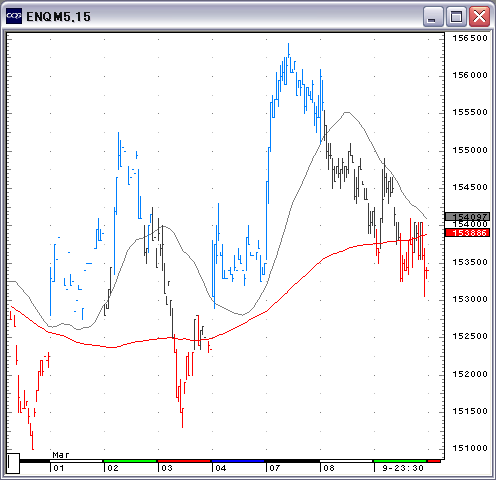Close the ENQM5,15 chart window
Image resolution: width=496 pixels, height=480 pixels.
pyautogui.click(x=479, y=16)
